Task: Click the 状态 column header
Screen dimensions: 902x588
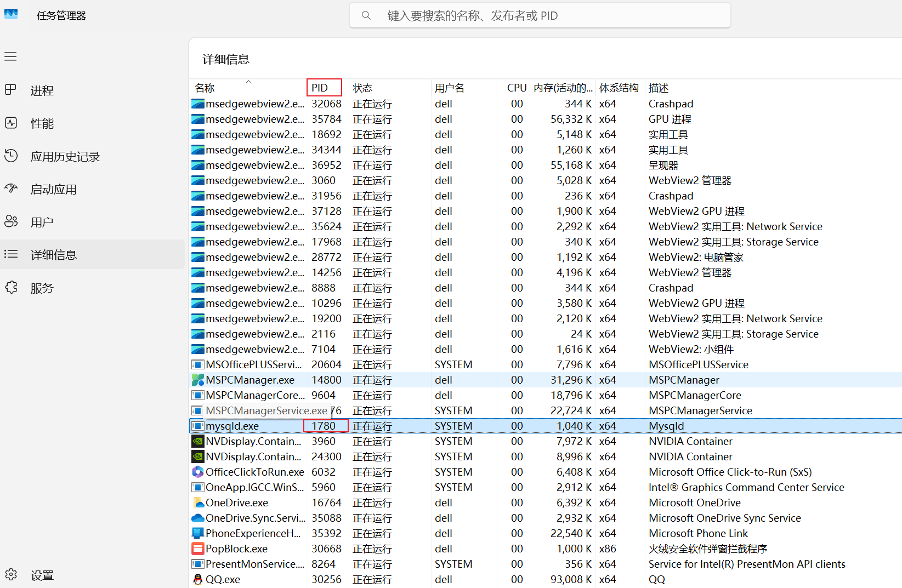Action: (x=363, y=87)
